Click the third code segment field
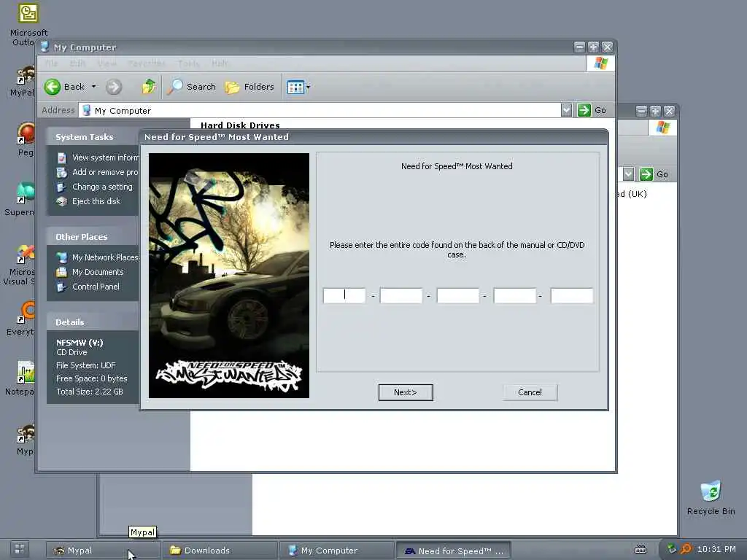This screenshot has width=747, height=560. pyautogui.click(x=458, y=296)
